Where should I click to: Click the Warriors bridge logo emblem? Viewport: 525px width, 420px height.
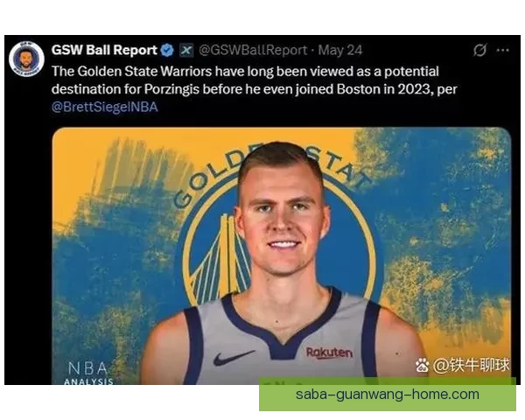pos(221,258)
